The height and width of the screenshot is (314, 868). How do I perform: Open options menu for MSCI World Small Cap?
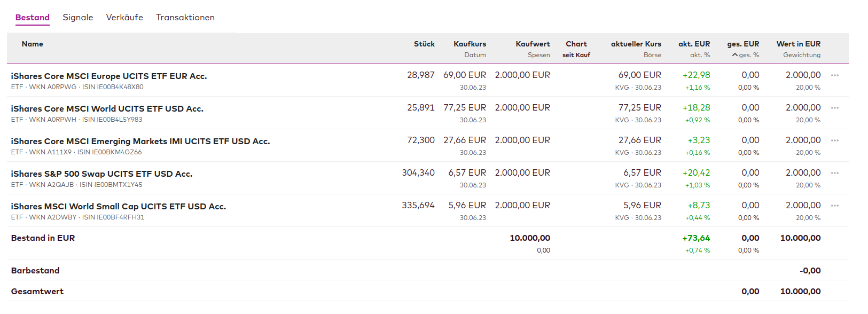click(835, 206)
